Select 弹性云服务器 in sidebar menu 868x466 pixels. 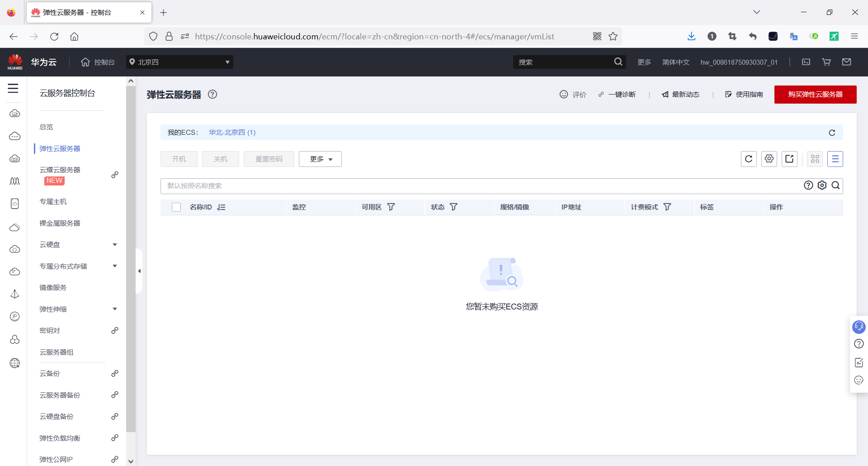(59, 148)
